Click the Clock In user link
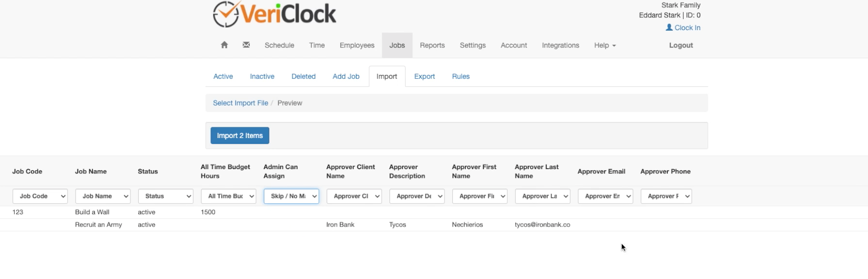868x279 pixels. click(683, 28)
